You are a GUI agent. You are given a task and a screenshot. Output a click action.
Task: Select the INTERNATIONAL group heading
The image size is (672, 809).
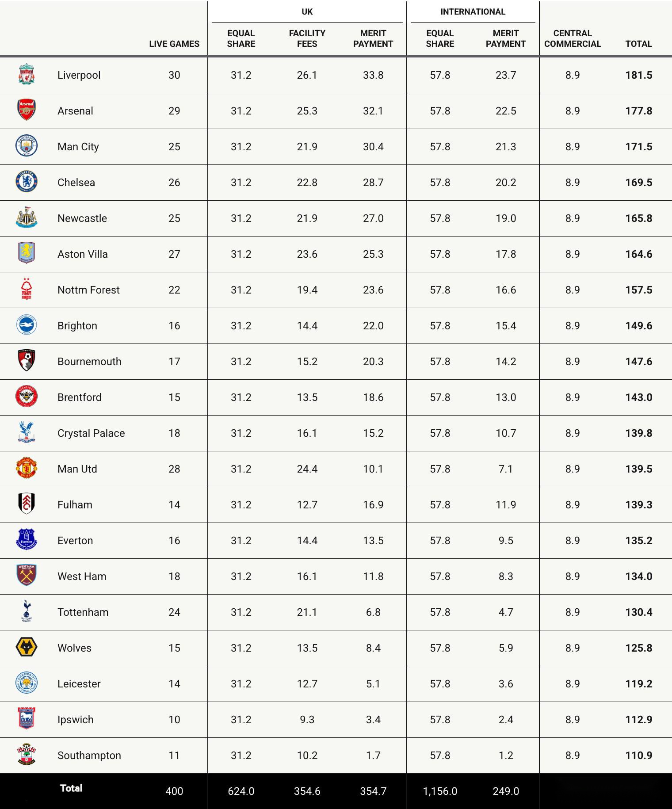[x=473, y=12]
